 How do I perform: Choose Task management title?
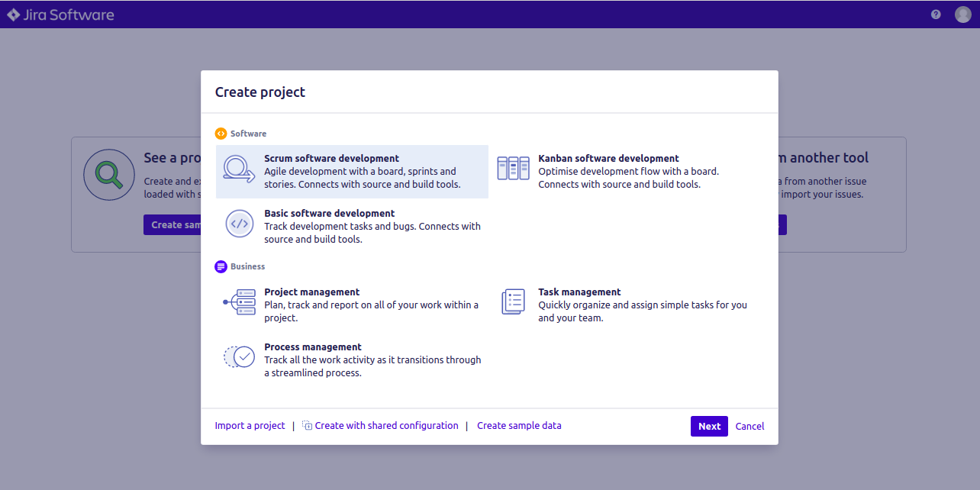tap(579, 292)
